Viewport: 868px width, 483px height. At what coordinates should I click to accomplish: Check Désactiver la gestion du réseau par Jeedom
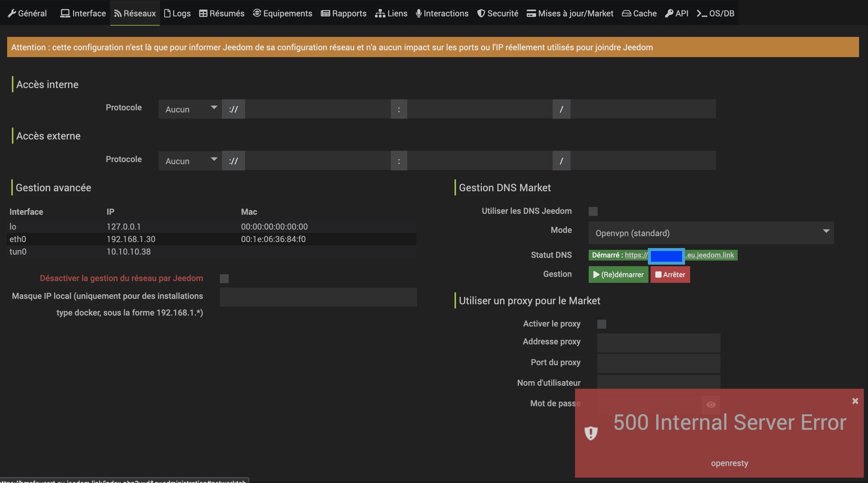click(224, 279)
